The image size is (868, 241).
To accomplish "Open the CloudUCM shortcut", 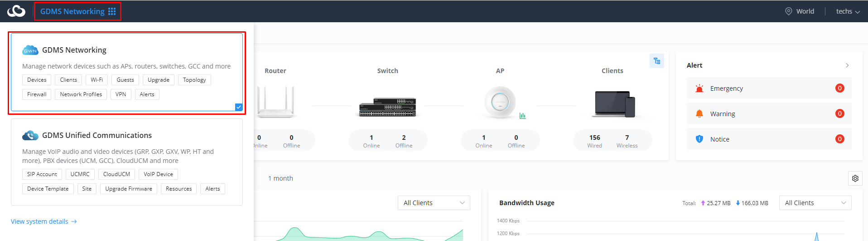I will tap(116, 174).
